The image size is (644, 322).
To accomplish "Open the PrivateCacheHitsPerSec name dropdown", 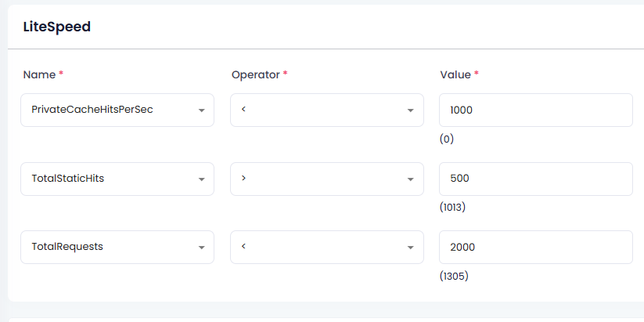I will coord(117,110).
